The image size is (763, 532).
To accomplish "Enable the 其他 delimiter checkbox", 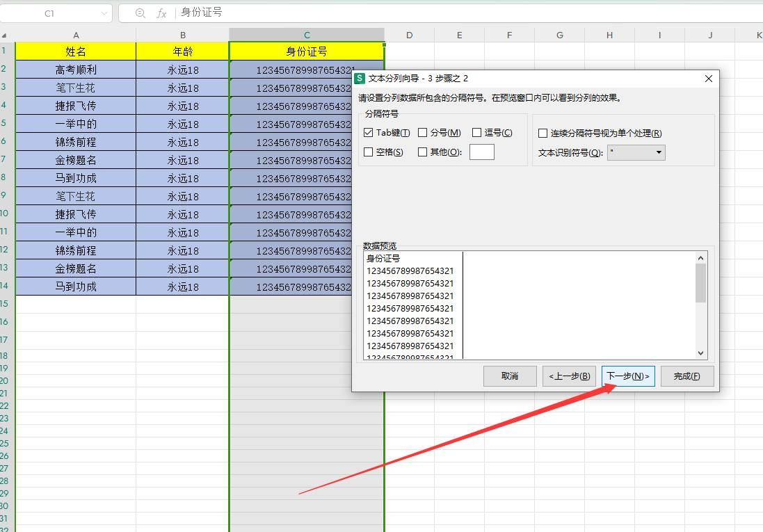I will (x=422, y=152).
